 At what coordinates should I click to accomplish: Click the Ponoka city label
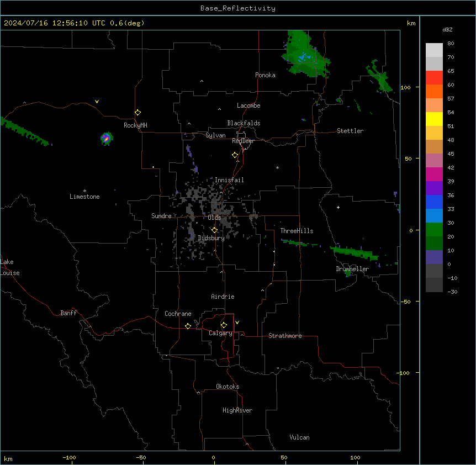pyautogui.click(x=265, y=75)
